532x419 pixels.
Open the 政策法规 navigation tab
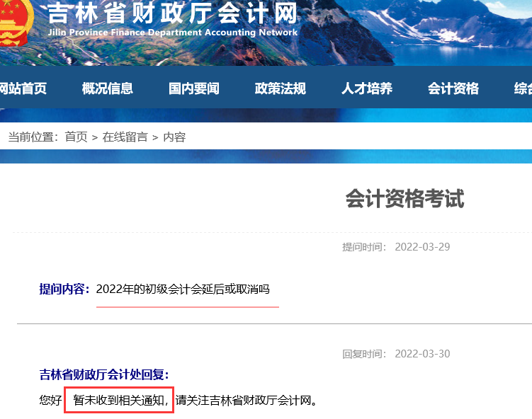click(280, 88)
